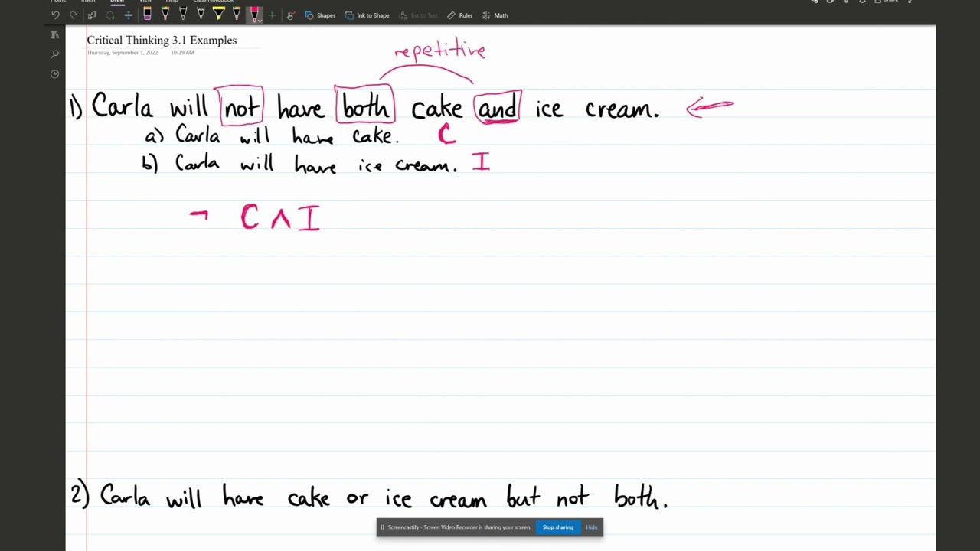Click the boxed word 'and' in sentence 1
The image size is (980, 551).
pos(498,107)
